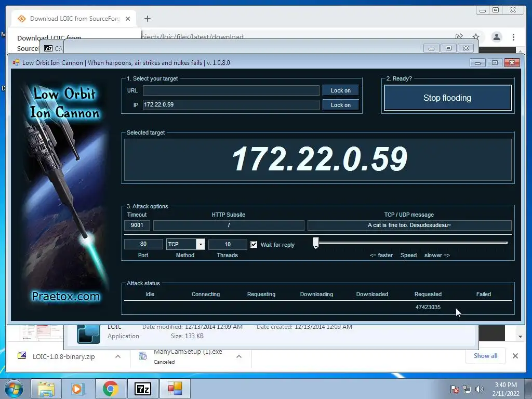Maximize the 7-Zip window
This screenshot has height=399, width=532.
[x=448, y=48]
